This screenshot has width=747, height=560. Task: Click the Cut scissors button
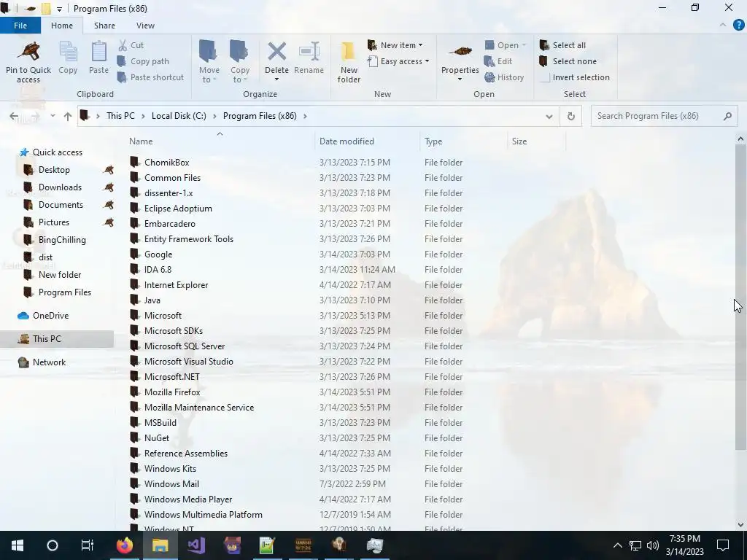[131, 45]
